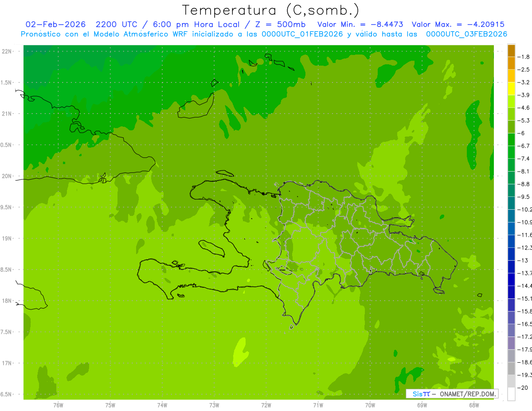Click the top dark-orange swatch above -1.8
The height and width of the screenshot is (411, 532).
pos(511,51)
